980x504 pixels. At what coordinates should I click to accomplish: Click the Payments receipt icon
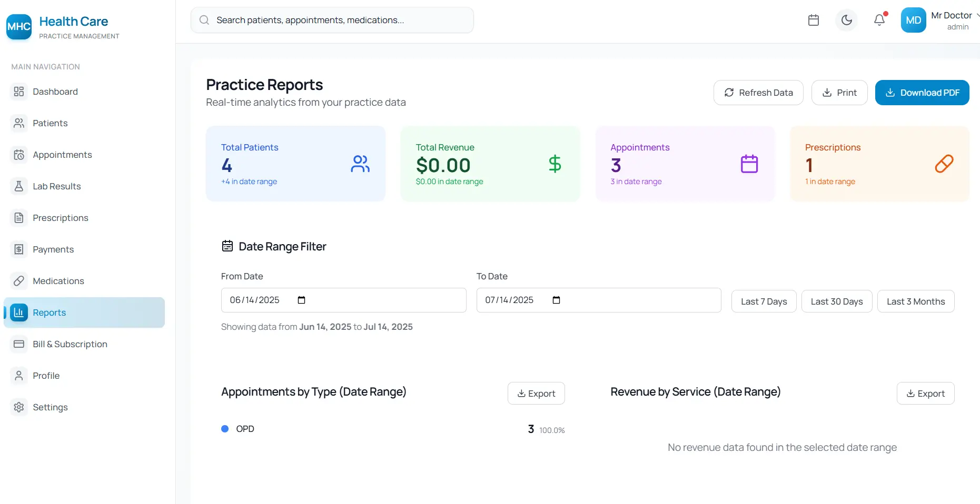(19, 249)
